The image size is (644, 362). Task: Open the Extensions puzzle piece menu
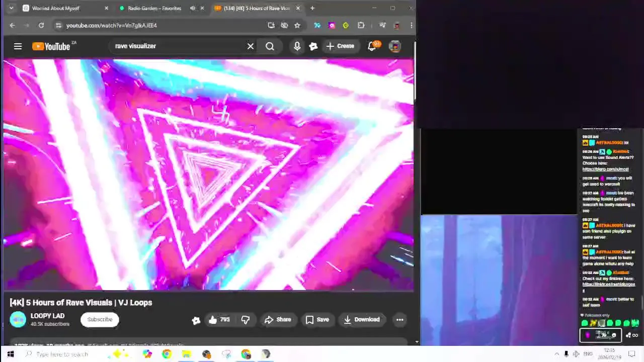(x=361, y=25)
